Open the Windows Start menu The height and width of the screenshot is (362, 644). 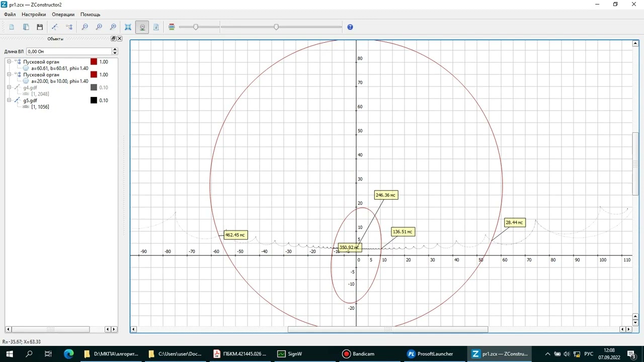9,354
